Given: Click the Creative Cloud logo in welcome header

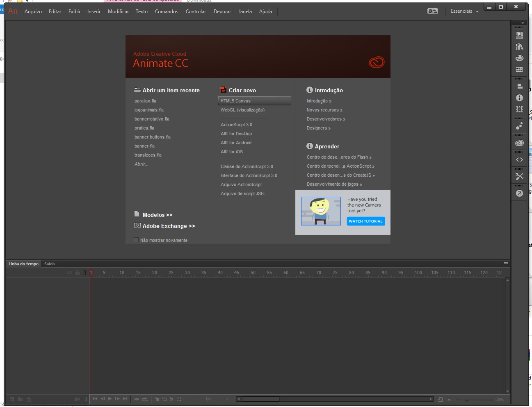Looking at the screenshot, I should coord(377,62).
